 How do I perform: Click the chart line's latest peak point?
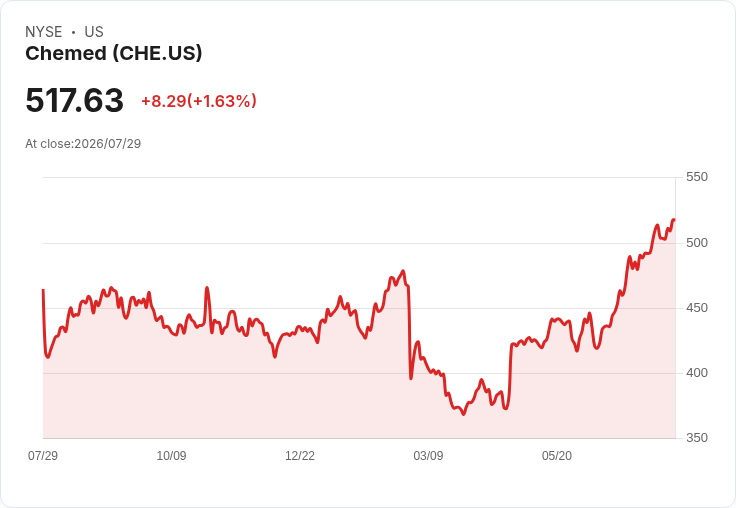[x=674, y=220]
